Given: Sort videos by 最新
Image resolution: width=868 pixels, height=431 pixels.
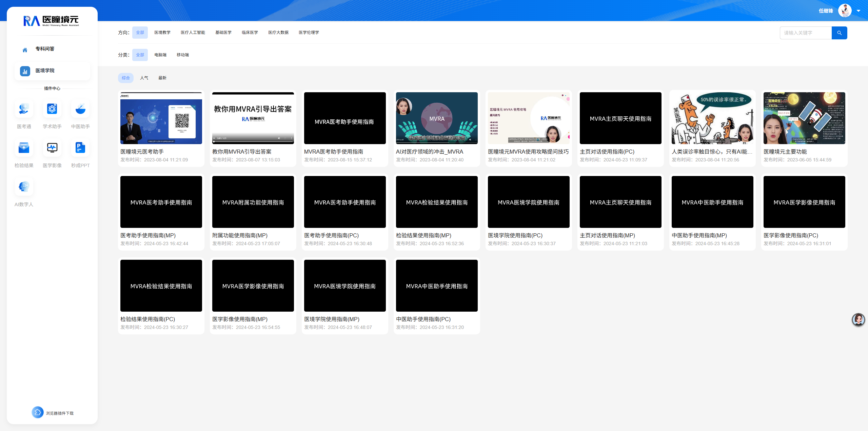Looking at the screenshot, I should click(162, 78).
